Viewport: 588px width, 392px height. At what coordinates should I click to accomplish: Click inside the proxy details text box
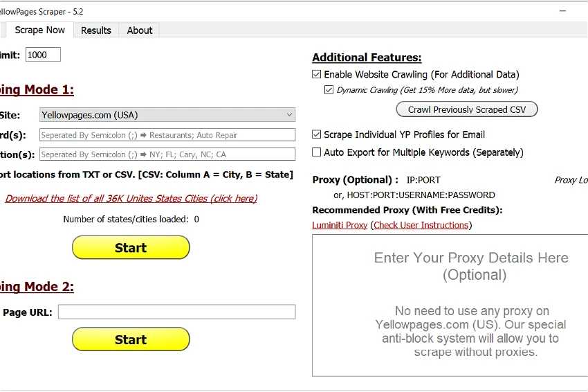coord(450,305)
